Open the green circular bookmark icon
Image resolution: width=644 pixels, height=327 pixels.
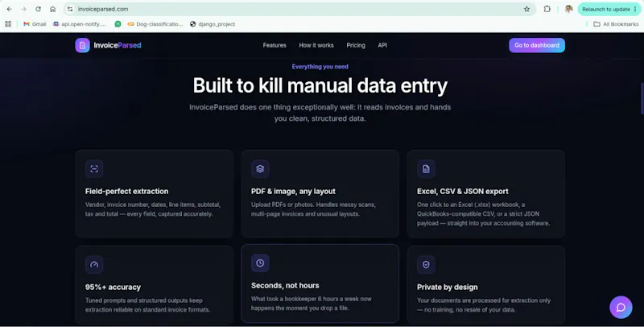[x=118, y=24]
